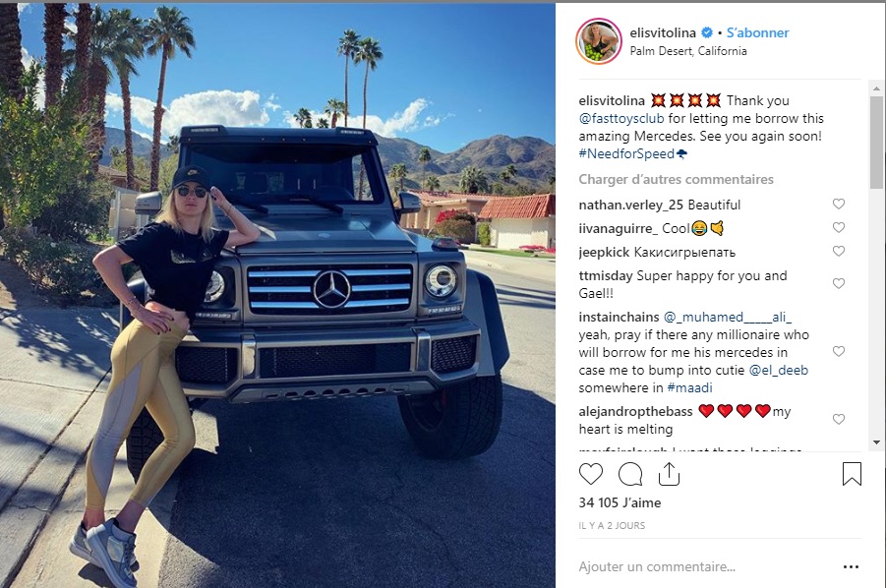Image resolution: width=886 pixels, height=588 pixels.
Task: Open the elisvitolina profile avatar
Action: coord(599,41)
